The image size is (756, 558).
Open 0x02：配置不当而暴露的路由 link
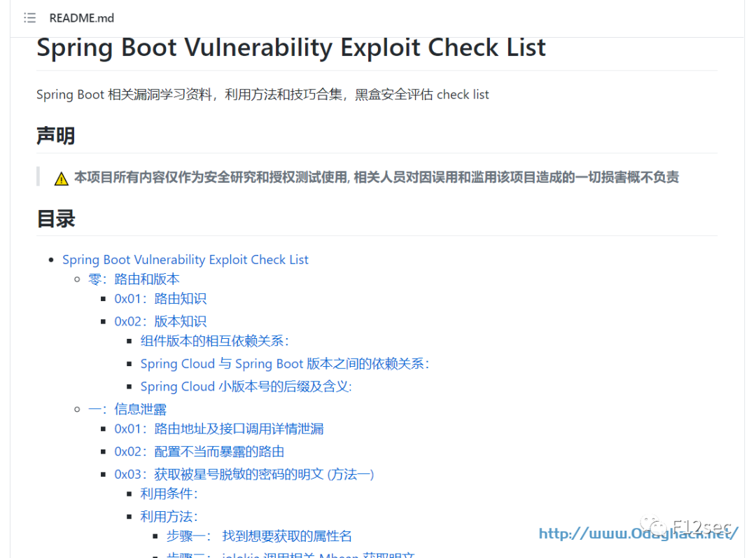click(199, 452)
